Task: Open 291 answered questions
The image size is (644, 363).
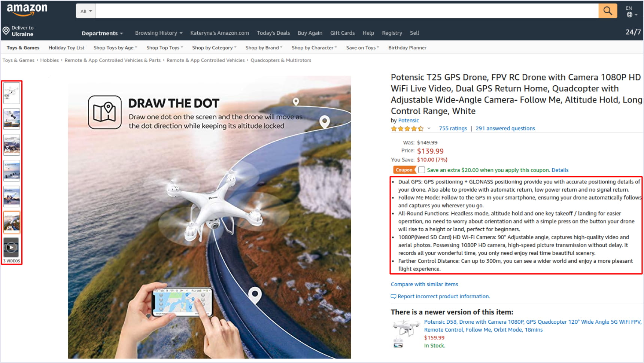Action: click(505, 128)
